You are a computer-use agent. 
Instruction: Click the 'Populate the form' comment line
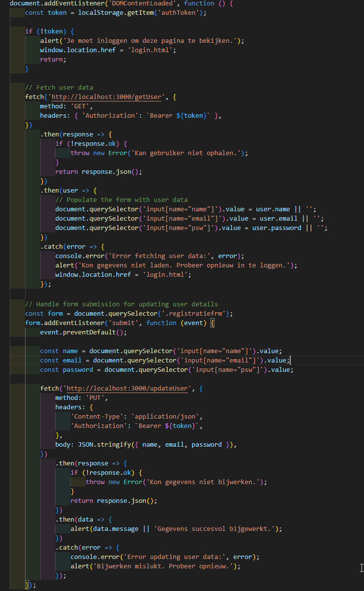(121, 200)
